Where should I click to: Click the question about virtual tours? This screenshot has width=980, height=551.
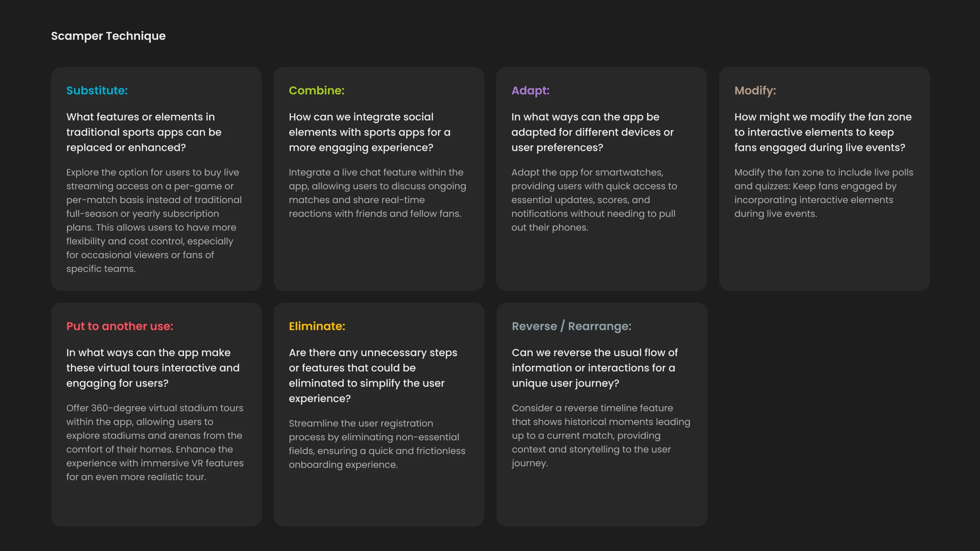coord(153,368)
